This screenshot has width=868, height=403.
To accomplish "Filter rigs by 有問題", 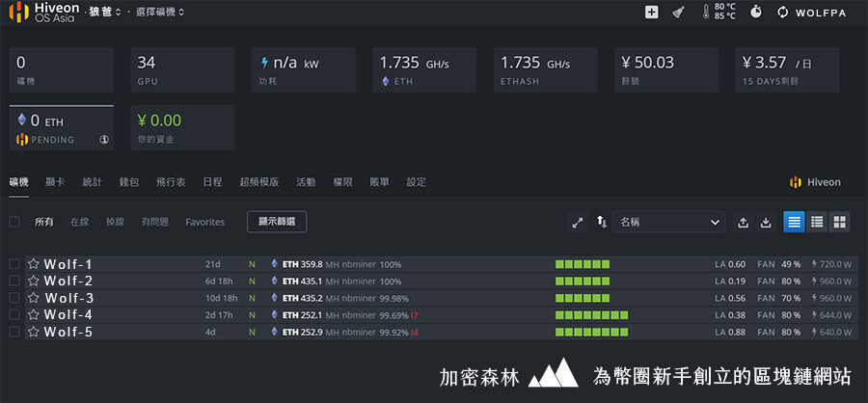I will [155, 222].
